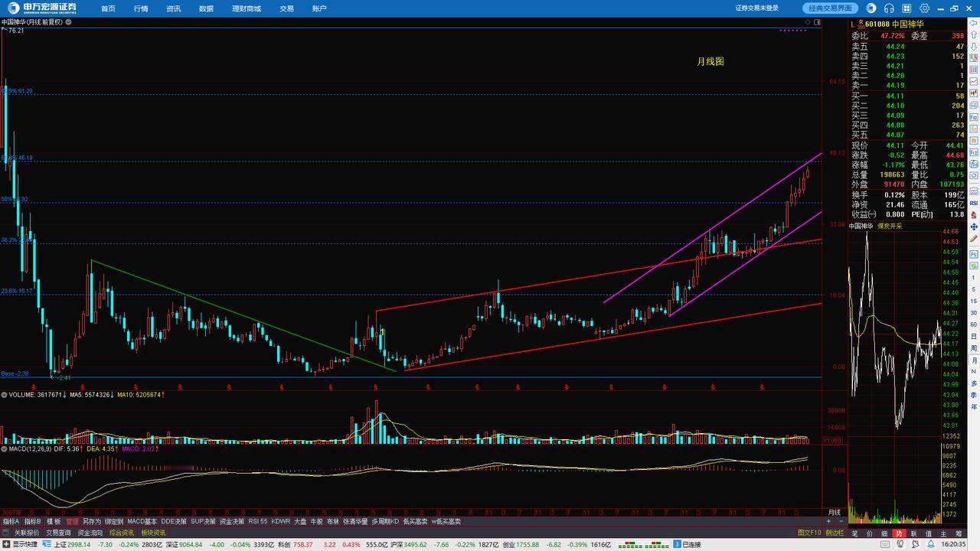980x551 pixels.
Task: Select the 管理 tab
Action: click(x=72, y=521)
